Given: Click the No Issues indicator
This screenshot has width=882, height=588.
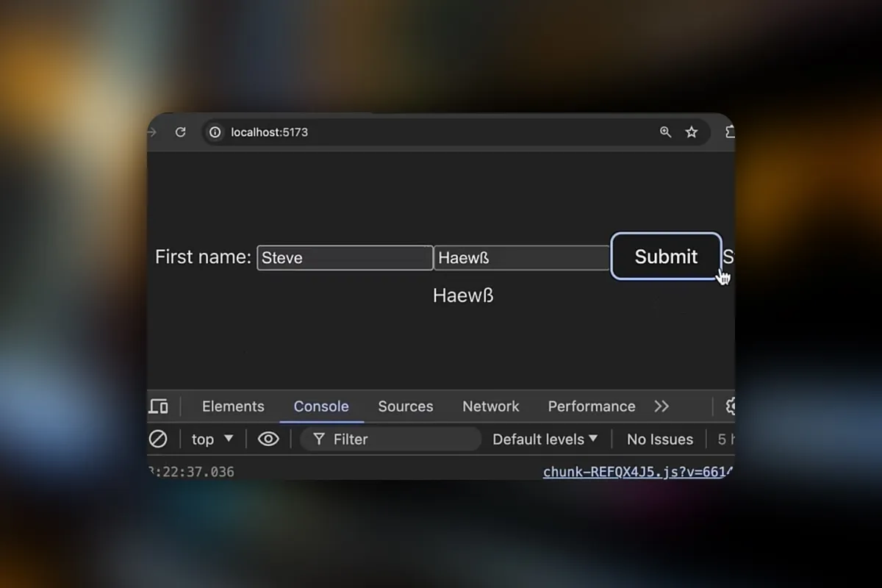Looking at the screenshot, I should [x=660, y=439].
